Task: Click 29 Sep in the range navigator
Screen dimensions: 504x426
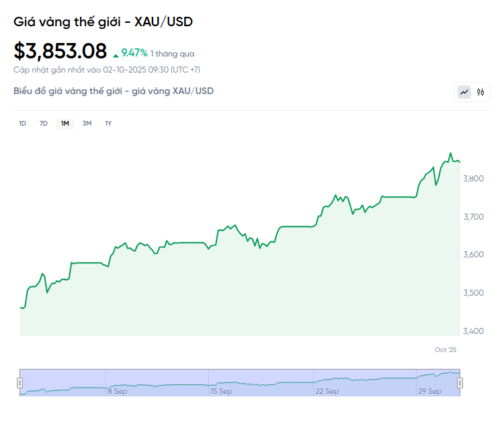Action: tap(430, 391)
